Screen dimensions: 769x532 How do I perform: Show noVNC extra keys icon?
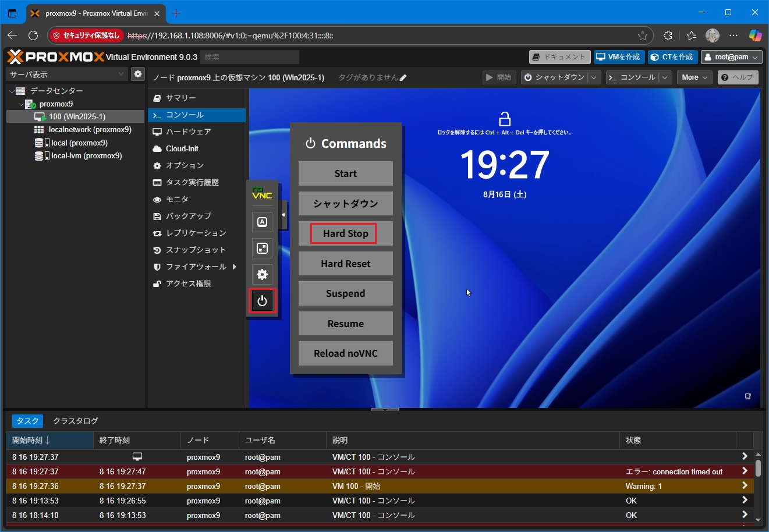262,222
